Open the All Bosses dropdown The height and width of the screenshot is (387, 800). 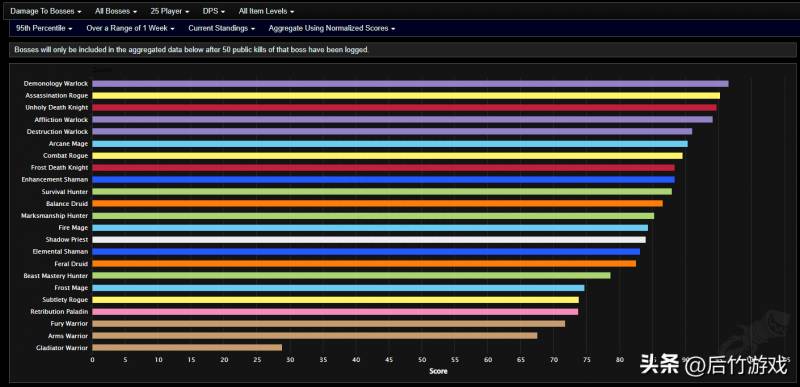[116, 11]
